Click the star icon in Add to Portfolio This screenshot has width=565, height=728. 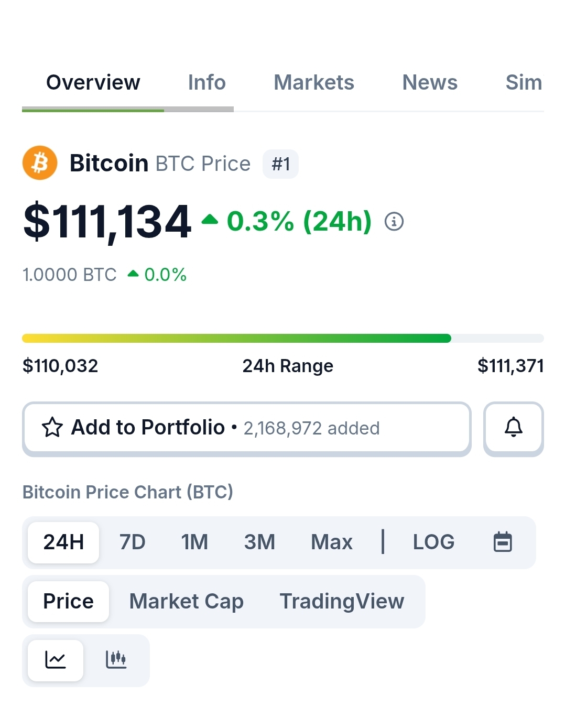point(52,427)
